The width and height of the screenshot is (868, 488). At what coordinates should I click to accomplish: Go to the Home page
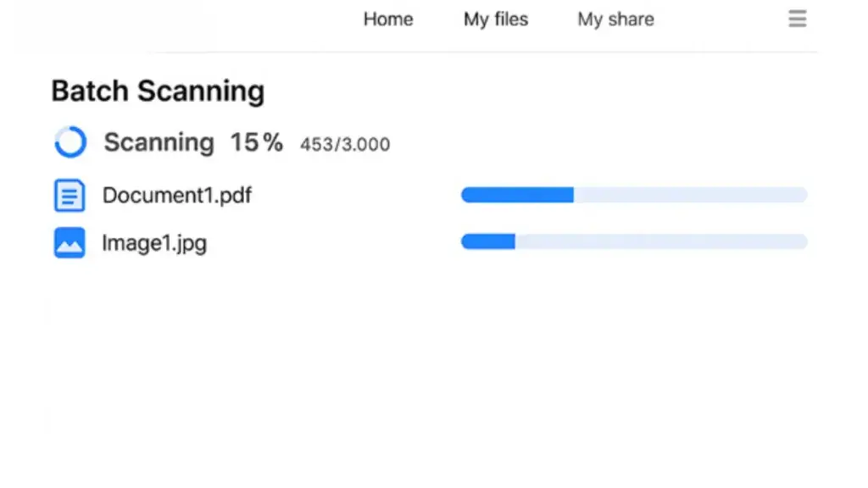pyautogui.click(x=388, y=19)
